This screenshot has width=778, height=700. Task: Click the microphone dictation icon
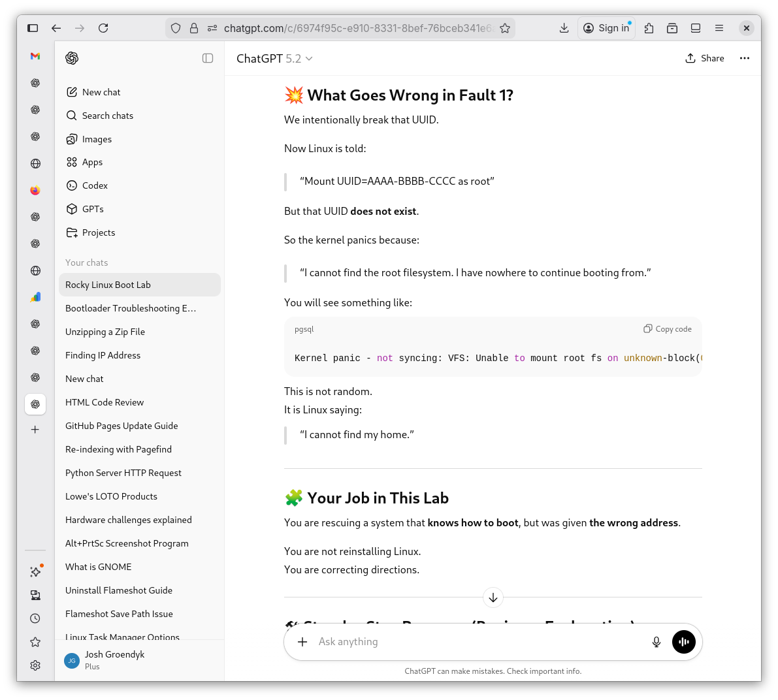(x=656, y=642)
